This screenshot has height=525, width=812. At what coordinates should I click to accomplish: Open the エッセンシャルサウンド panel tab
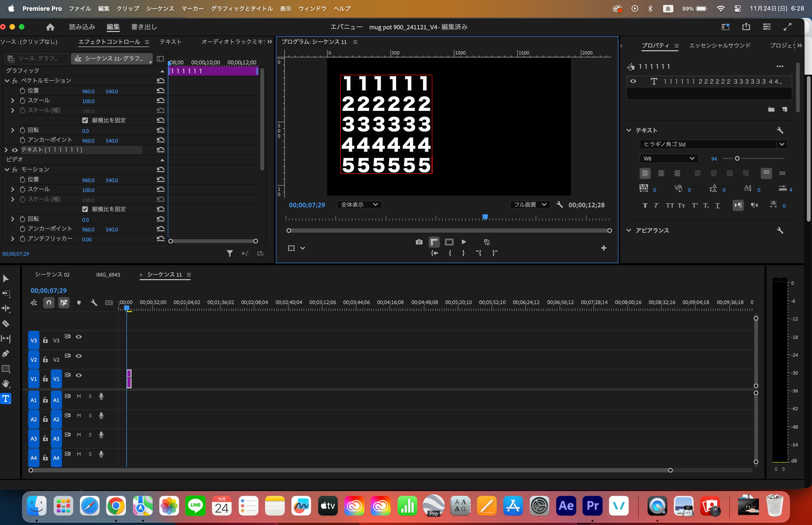point(720,45)
